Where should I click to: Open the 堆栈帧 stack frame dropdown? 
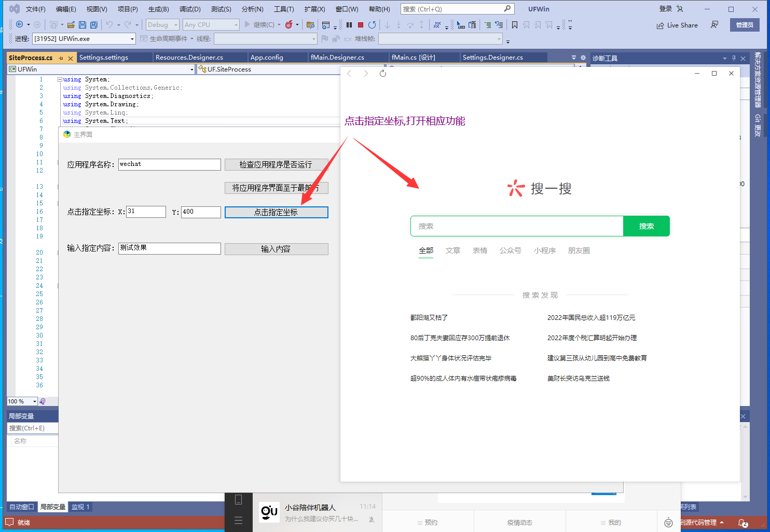coord(441,39)
